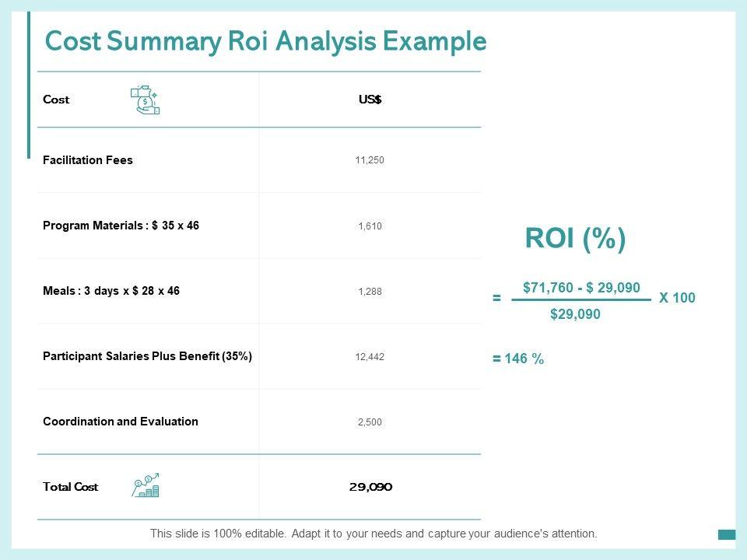The width and height of the screenshot is (747, 560).
Task: Click the money bag in hand icon
Action: pos(146,100)
